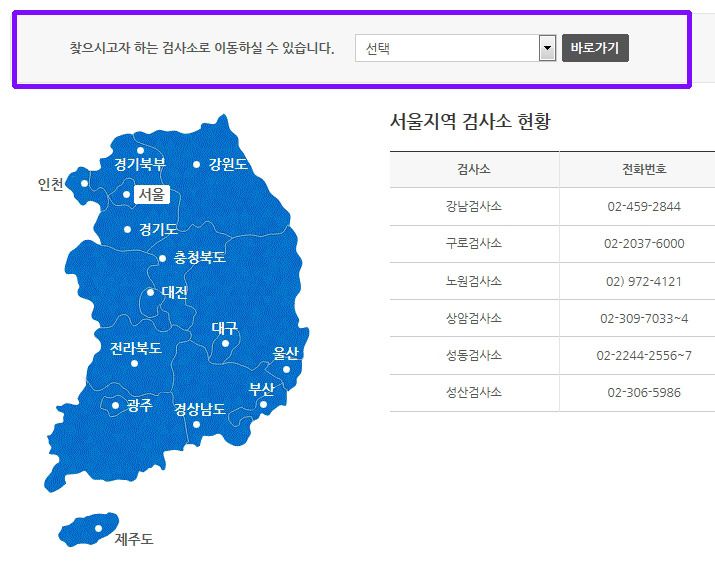Click phone number 02-459-2844
715x570 pixels.
[644, 207]
